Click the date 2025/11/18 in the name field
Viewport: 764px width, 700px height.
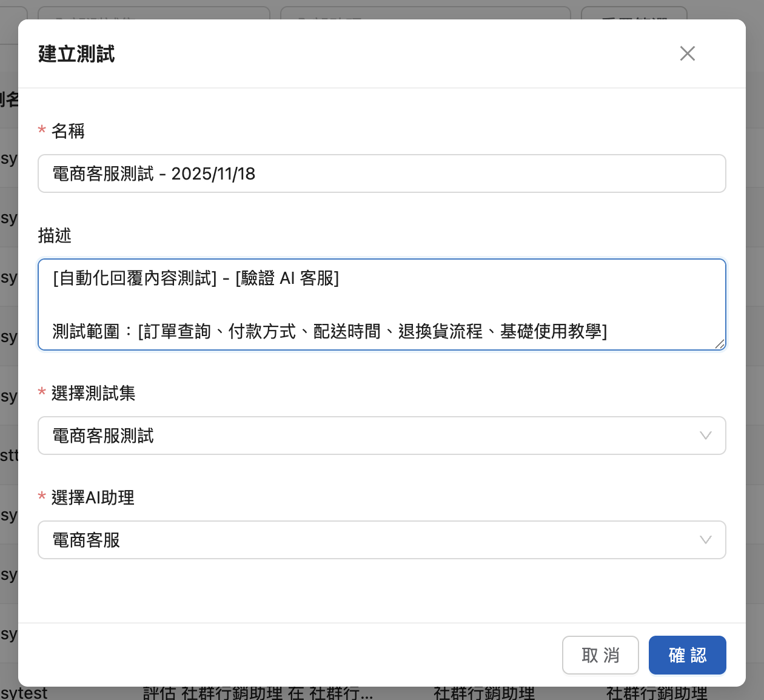(213, 174)
